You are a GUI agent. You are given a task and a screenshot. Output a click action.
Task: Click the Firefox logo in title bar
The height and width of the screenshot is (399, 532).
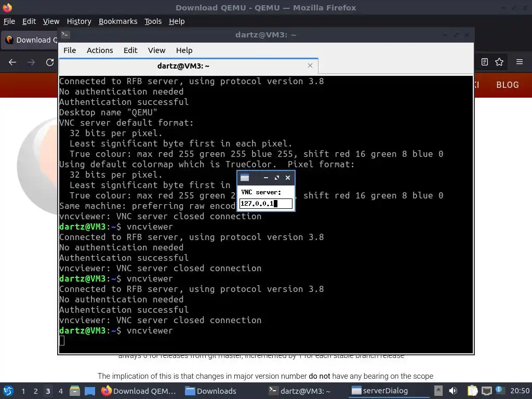click(x=7, y=7)
